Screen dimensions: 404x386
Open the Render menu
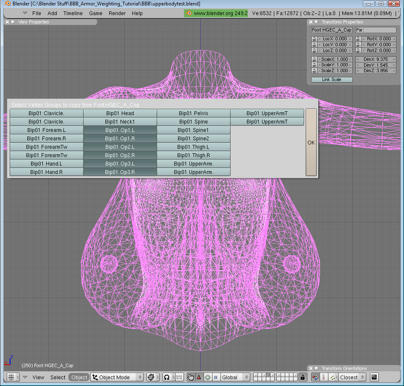click(x=117, y=13)
